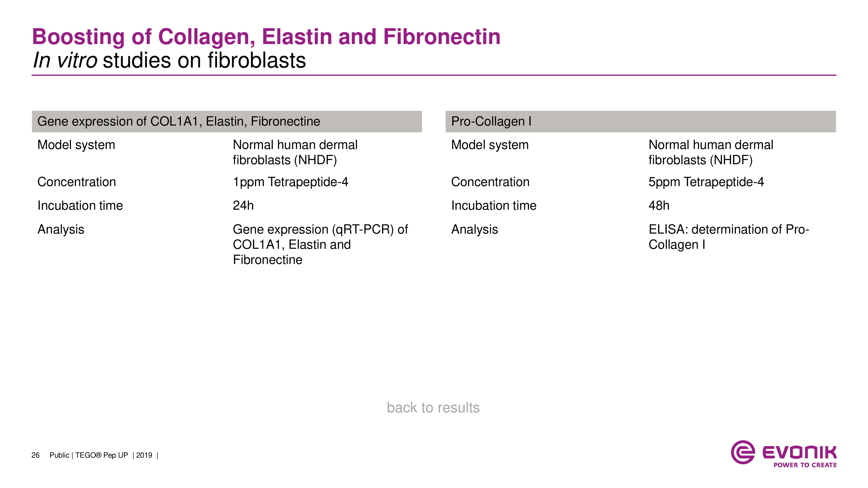Viewport: 868px width, 488px height.
Task: Click slide page number 26
Action: click(x=35, y=455)
